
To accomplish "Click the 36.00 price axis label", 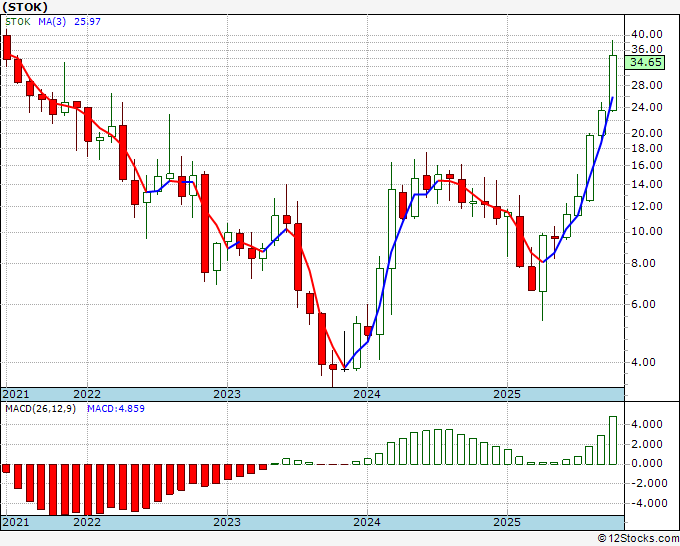I will [x=647, y=49].
